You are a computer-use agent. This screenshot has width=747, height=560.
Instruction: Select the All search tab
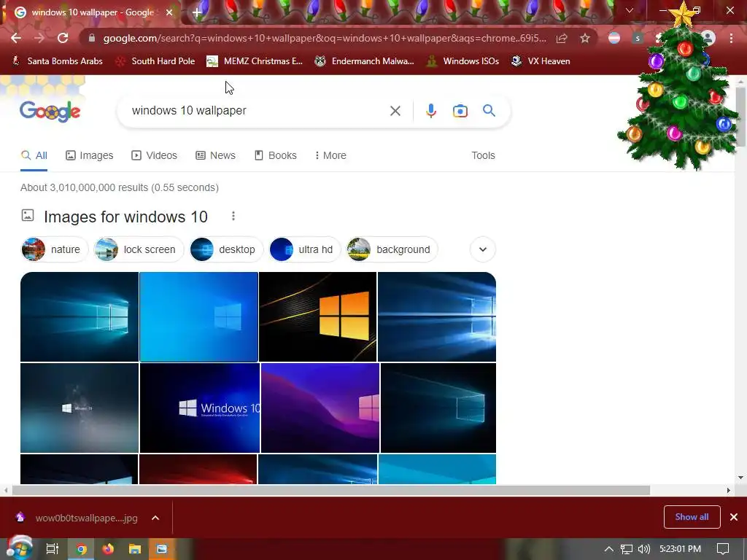click(34, 156)
